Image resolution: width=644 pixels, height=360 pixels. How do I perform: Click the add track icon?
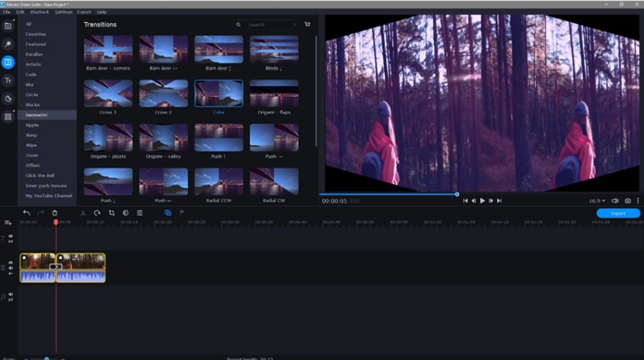[8, 222]
